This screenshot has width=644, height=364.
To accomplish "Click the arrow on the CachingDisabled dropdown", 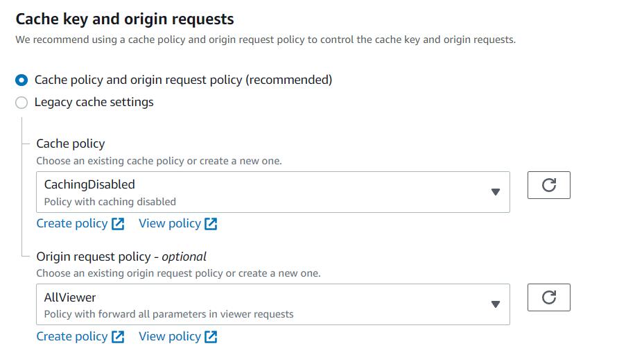I will pos(495,192).
